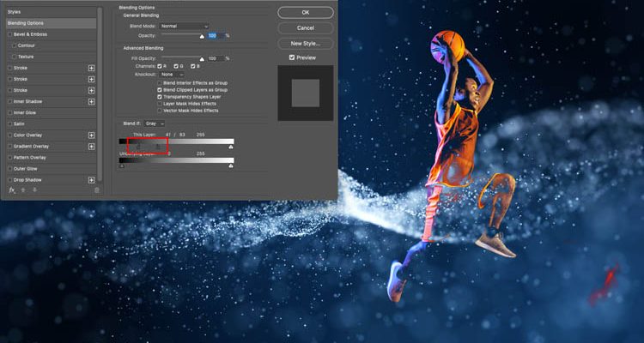Image resolution: width=644 pixels, height=343 pixels.
Task: Open the Color Overlay settings row
Action: coord(52,135)
